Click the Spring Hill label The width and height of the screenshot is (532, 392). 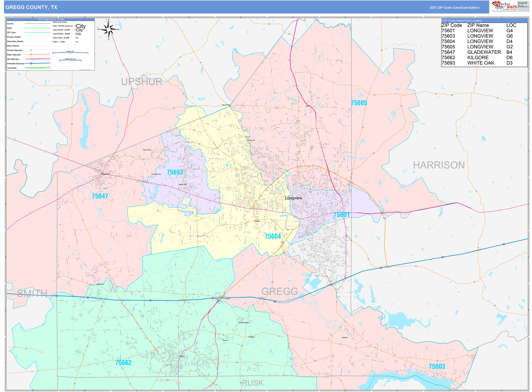tap(251, 140)
